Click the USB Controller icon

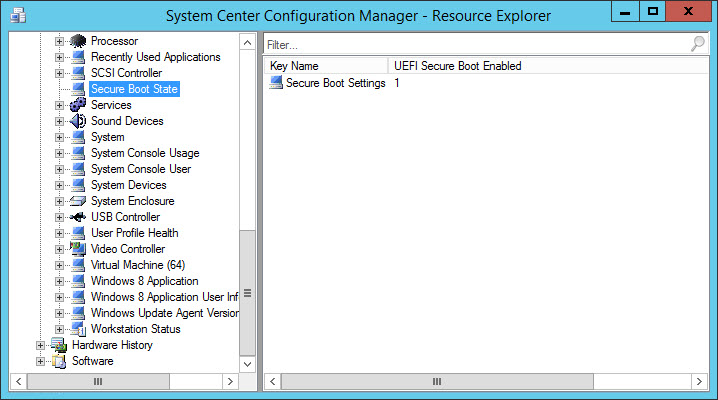(x=79, y=217)
